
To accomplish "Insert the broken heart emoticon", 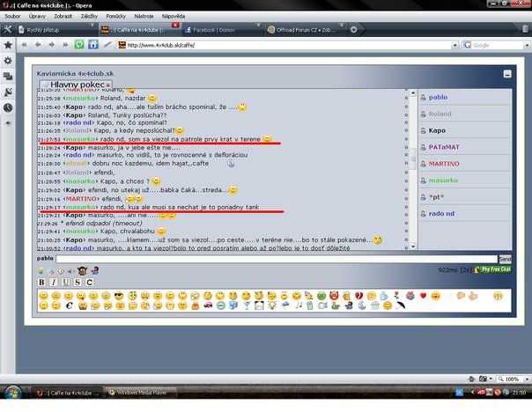I will coord(358,296).
